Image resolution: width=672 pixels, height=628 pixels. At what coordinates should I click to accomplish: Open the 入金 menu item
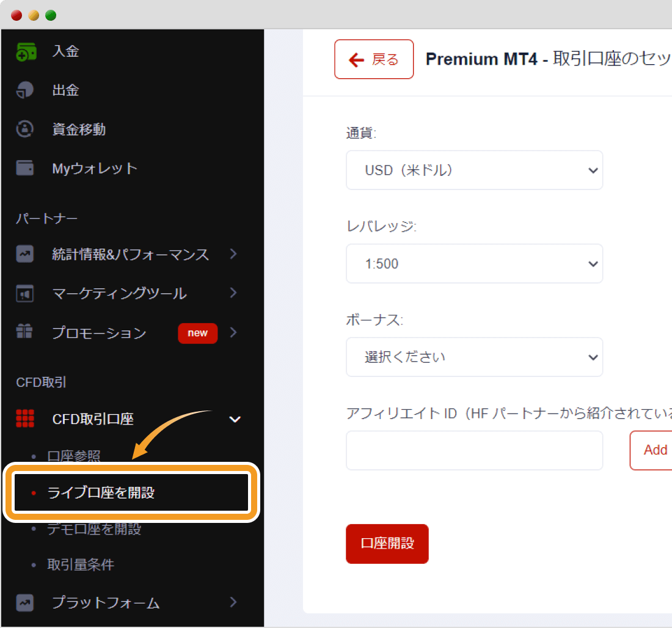coord(65,51)
